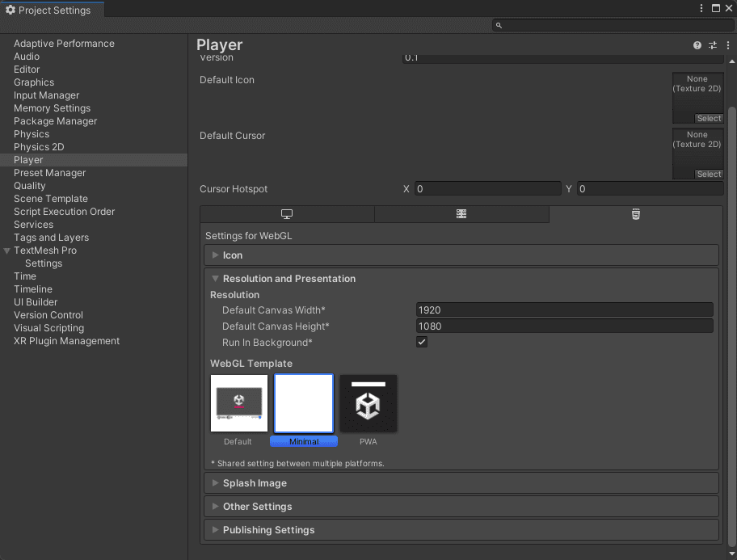Click the scrollbar up arrow
Viewport: 737px width, 560px height.
(x=732, y=61)
